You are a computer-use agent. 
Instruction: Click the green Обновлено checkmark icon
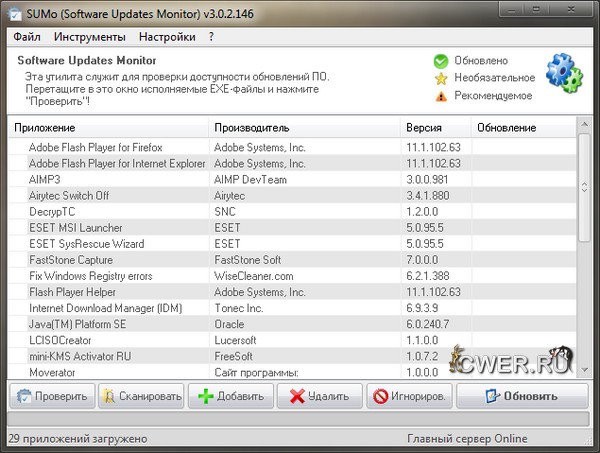pos(441,61)
